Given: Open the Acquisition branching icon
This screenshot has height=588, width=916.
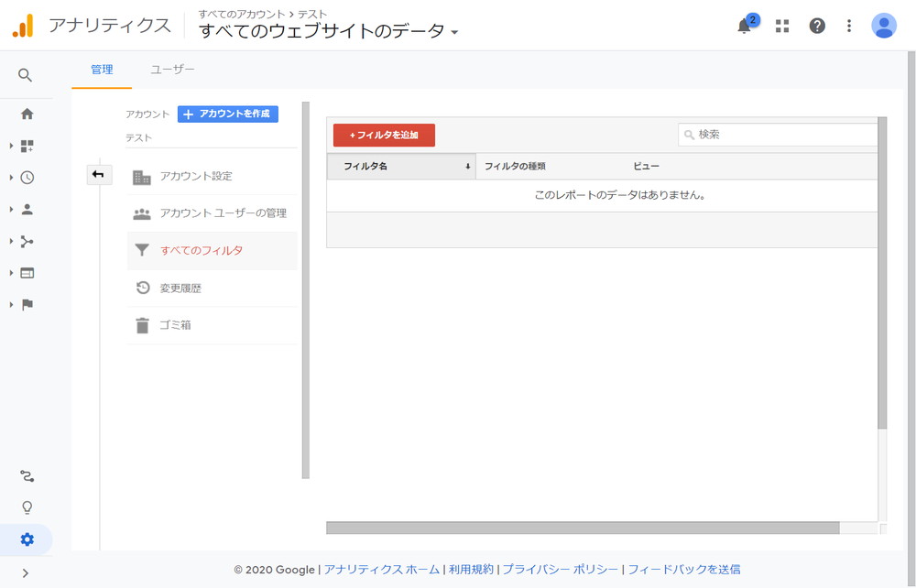Looking at the screenshot, I should point(27,241).
